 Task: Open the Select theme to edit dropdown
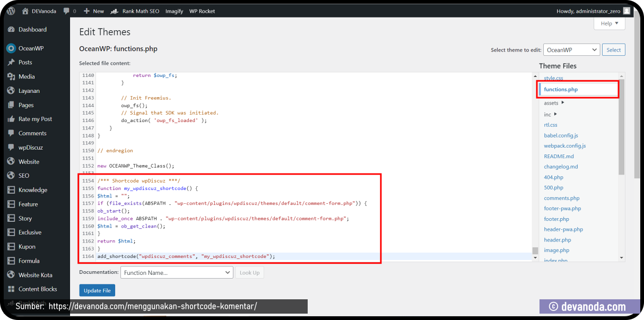(x=571, y=50)
